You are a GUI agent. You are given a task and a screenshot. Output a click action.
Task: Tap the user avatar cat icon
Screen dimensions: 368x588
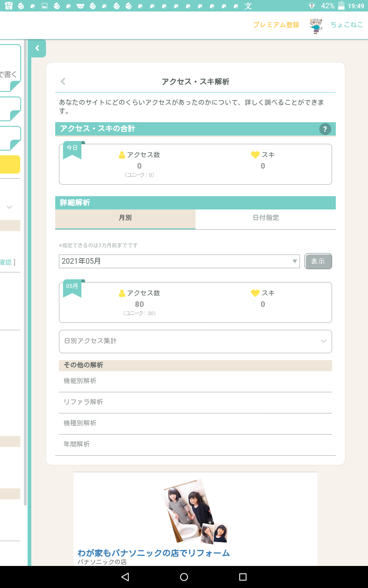(x=316, y=25)
